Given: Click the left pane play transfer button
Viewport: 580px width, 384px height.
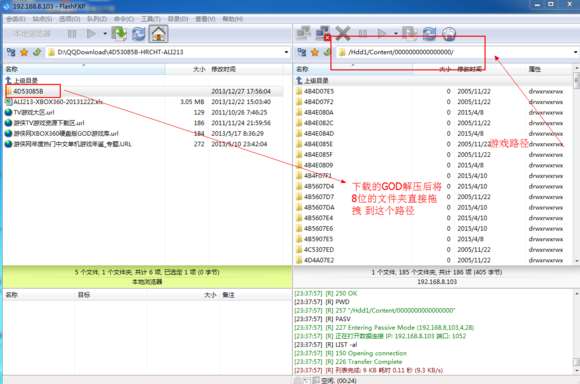Looking at the screenshot, I should point(91,34).
